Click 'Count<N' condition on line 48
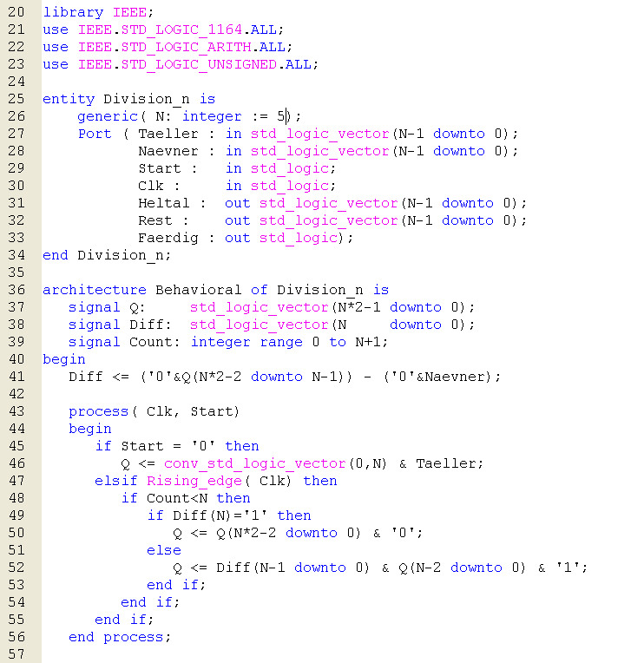Viewport: 644px width, 663px height. 177,498
